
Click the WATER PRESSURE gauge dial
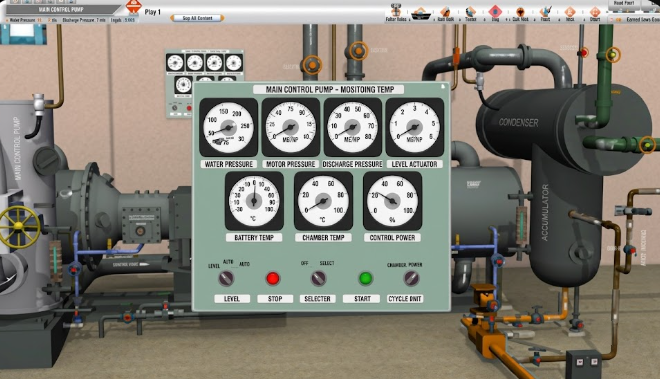pyautogui.click(x=228, y=128)
